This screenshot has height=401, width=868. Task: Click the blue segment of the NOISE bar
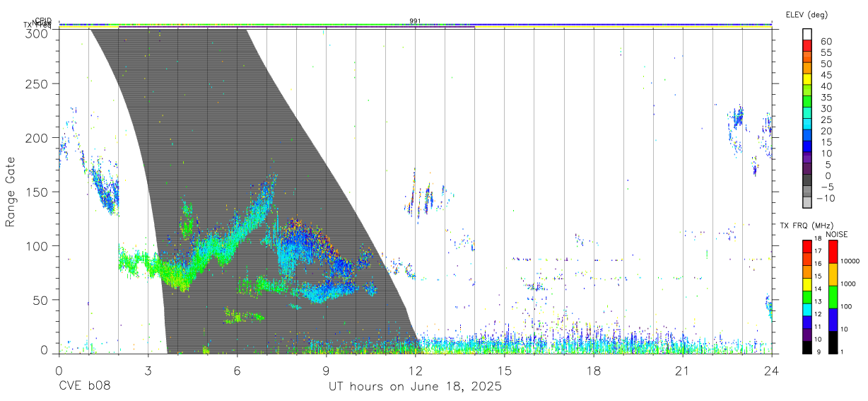833,319
